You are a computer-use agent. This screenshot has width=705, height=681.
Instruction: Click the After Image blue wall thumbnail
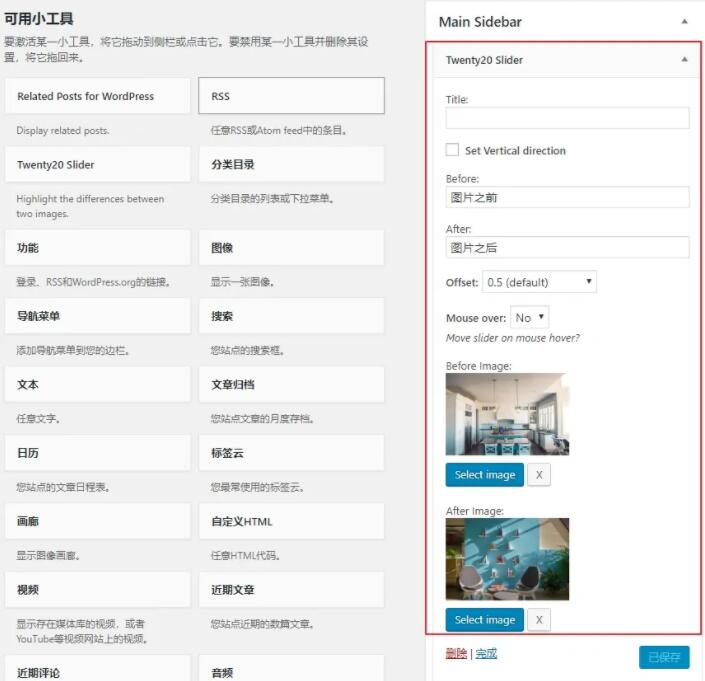[x=507, y=559]
